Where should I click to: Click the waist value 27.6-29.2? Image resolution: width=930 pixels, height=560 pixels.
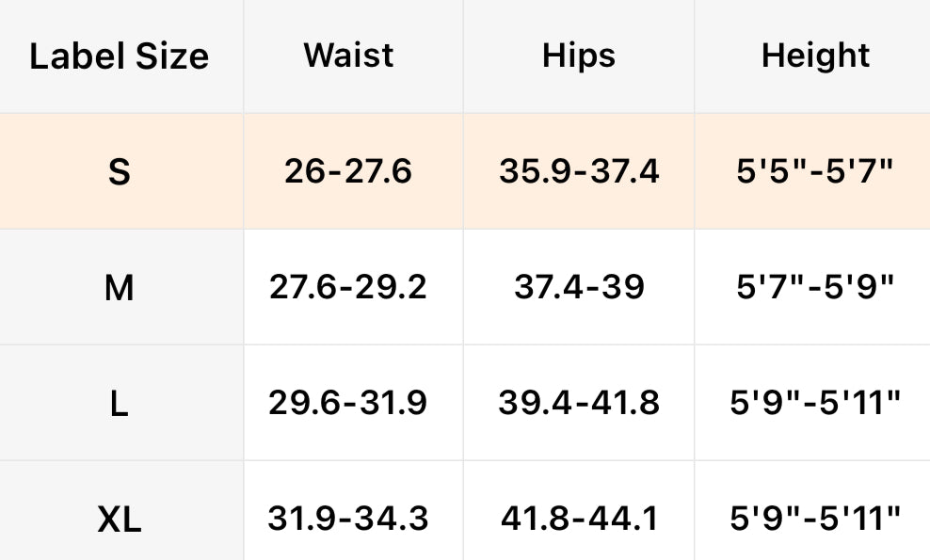tap(348, 287)
